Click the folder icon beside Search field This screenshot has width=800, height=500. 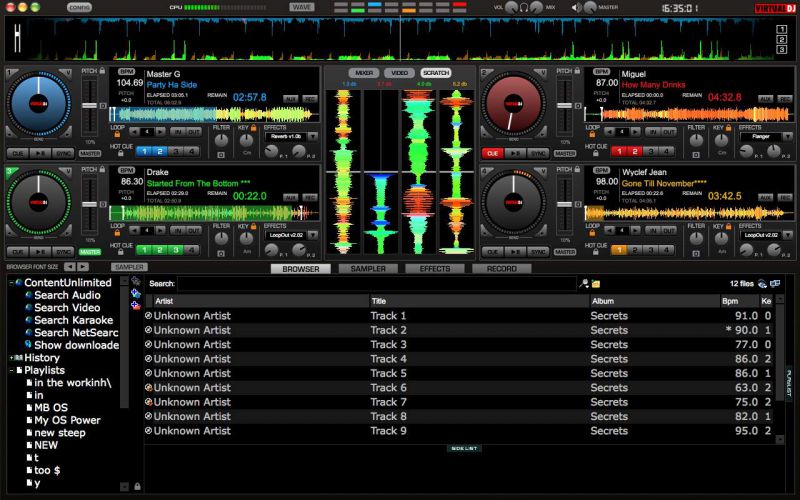coord(595,284)
